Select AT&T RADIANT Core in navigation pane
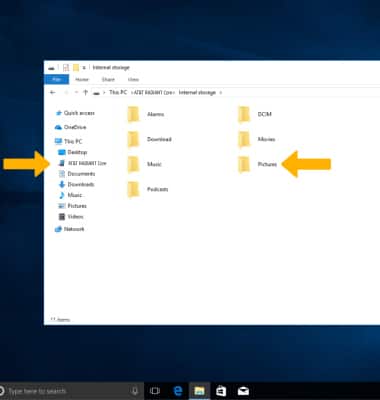This screenshot has width=380, height=400. coord(82,163)
